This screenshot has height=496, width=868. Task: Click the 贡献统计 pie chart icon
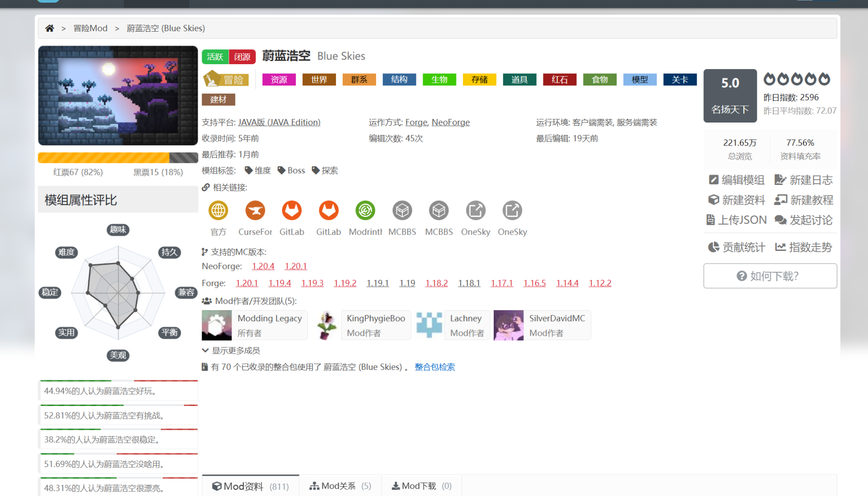713,247
